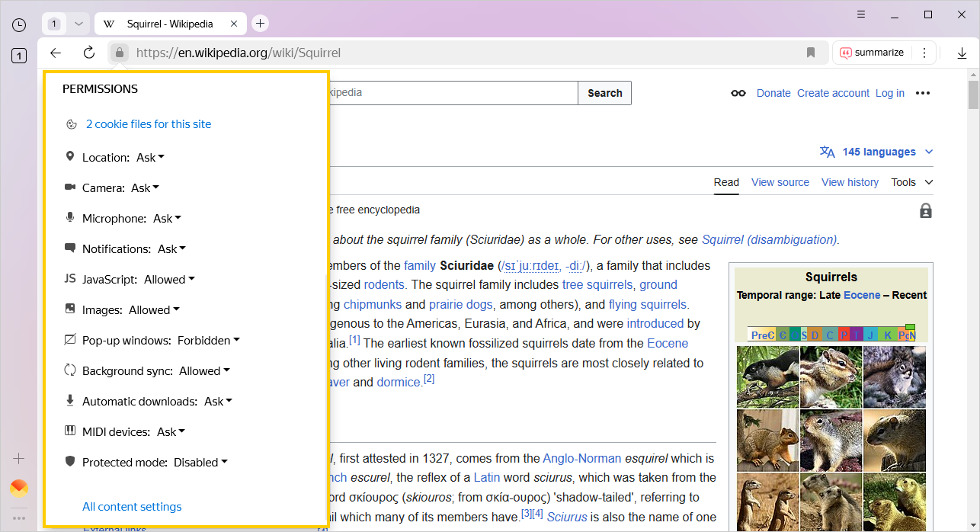
Task: Click the article protection padlock icon
Action: pyautogui.click(x=925, y=210)
